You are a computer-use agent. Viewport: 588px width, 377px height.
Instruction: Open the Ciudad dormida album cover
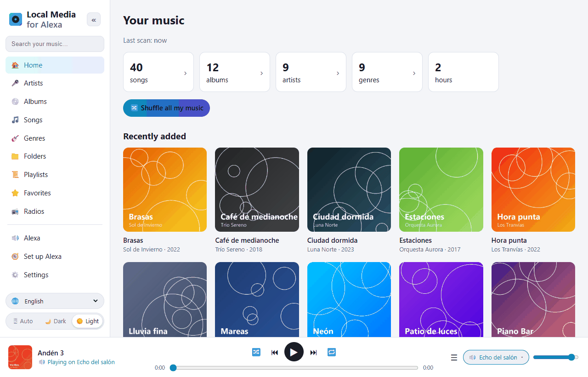point(349,189)
